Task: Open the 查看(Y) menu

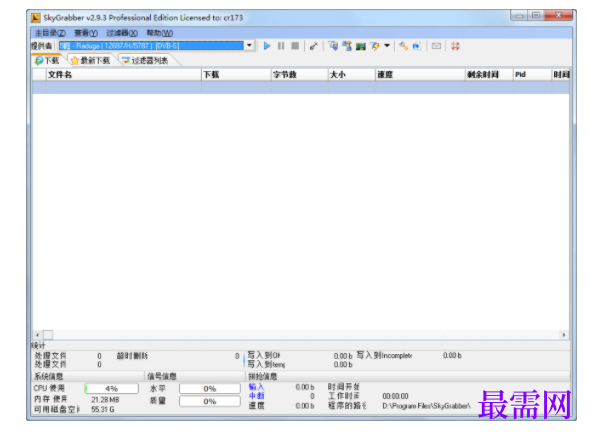Action: [86, 33]
